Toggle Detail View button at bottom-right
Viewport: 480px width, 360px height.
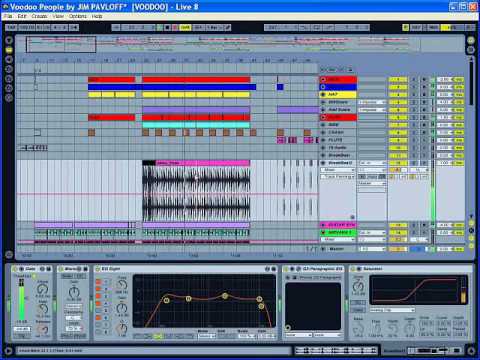[x=471, y=351]
